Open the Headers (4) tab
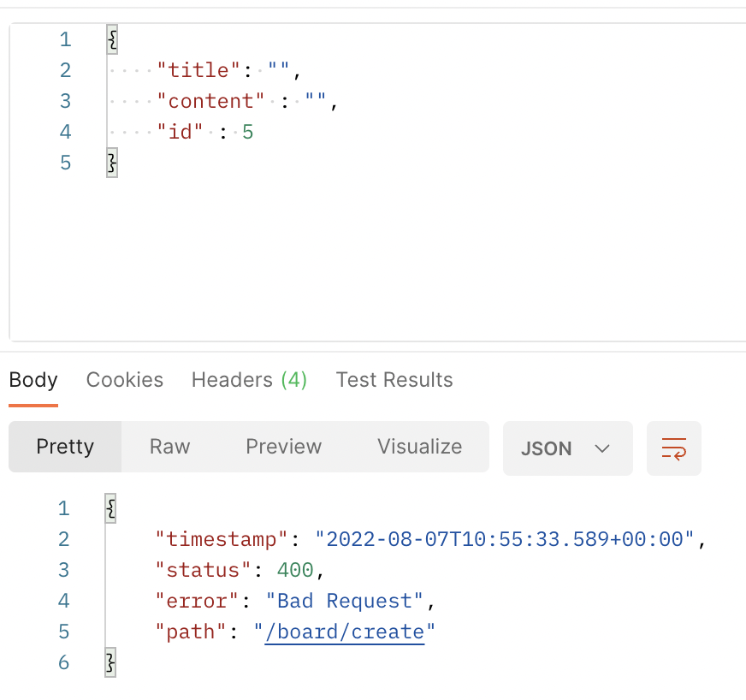The image size is (746, 700). (x=249, y=380)
